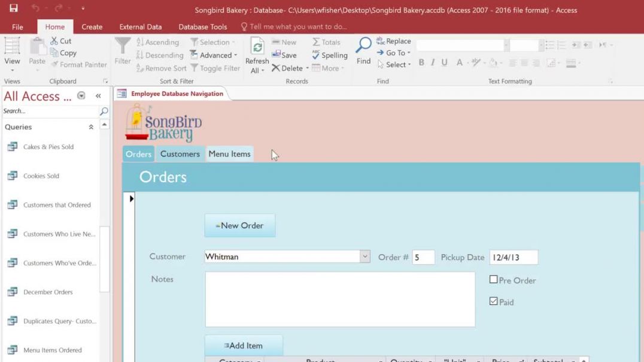Image resolution: width=644 pixels, height=362 pixels.
Task: Click the Find magnifier icon
Action: (363, 46)
